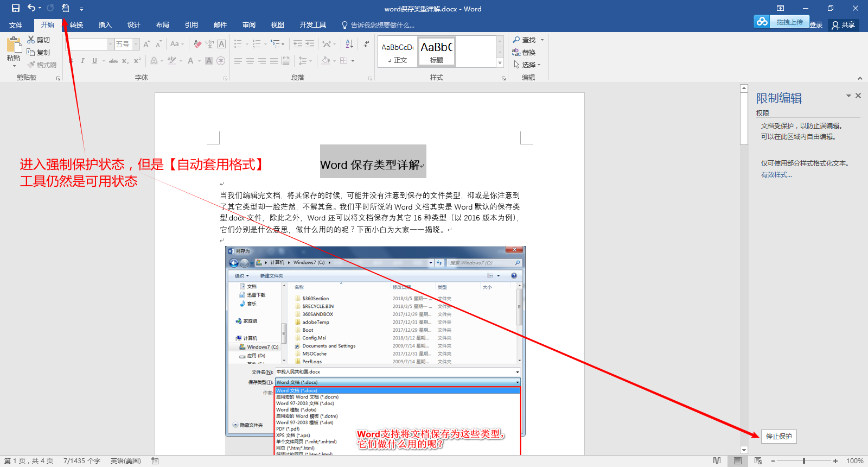Switch to Web Layout view in the status bar

click(758, 461)
